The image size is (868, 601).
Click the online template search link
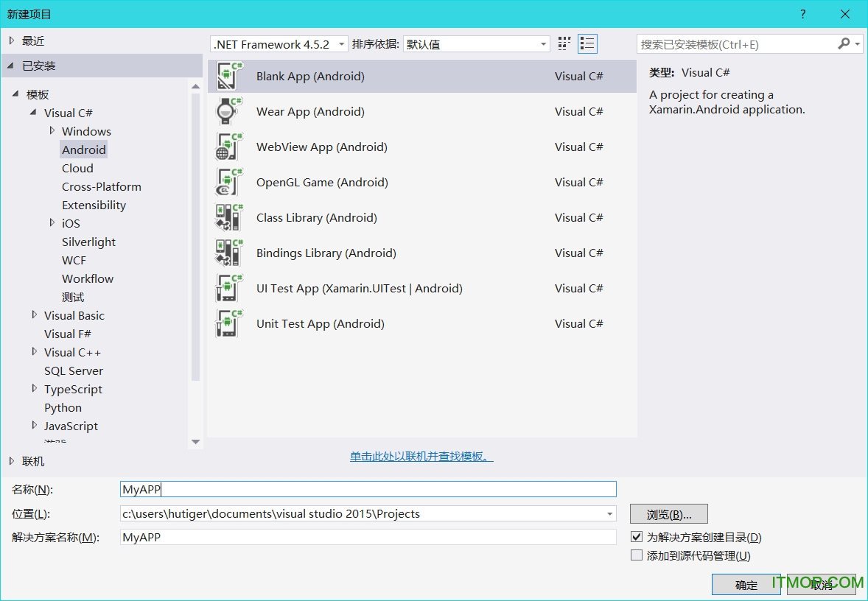tap(421, 457)
